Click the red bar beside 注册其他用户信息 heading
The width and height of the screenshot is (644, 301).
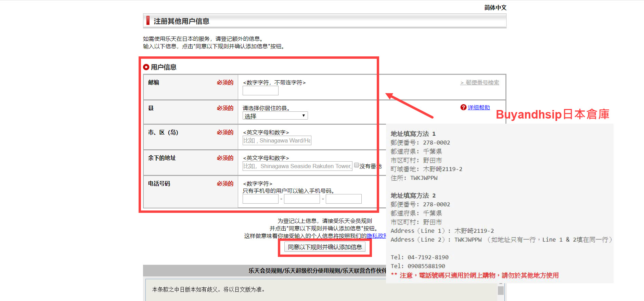pyautogui.click(x=148, y=20)
